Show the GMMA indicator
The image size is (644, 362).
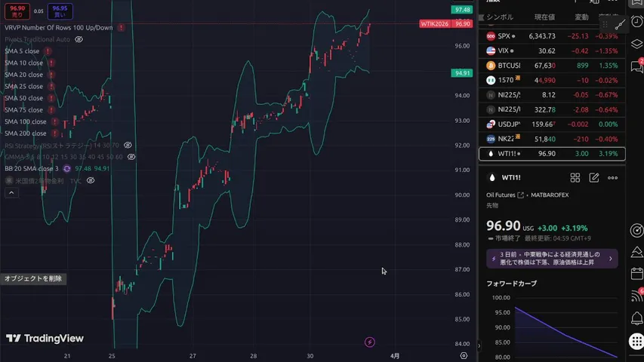pos(131,157)
